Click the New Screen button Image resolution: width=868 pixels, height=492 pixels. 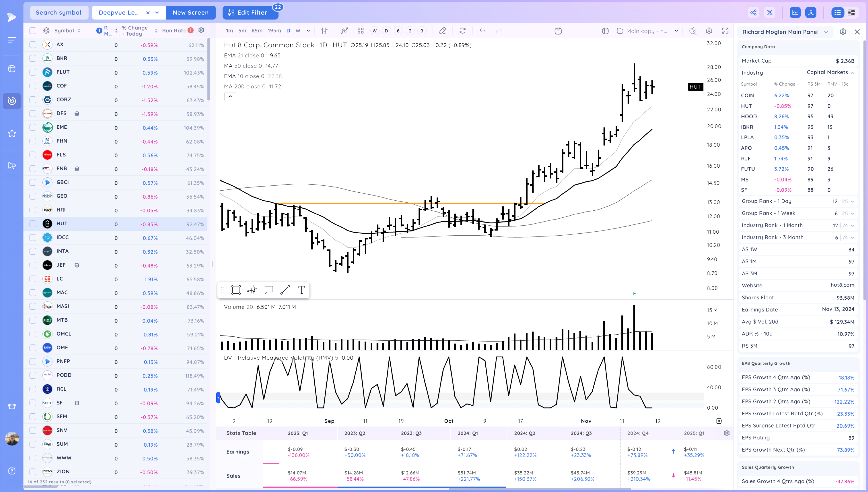tap(191, 13)
